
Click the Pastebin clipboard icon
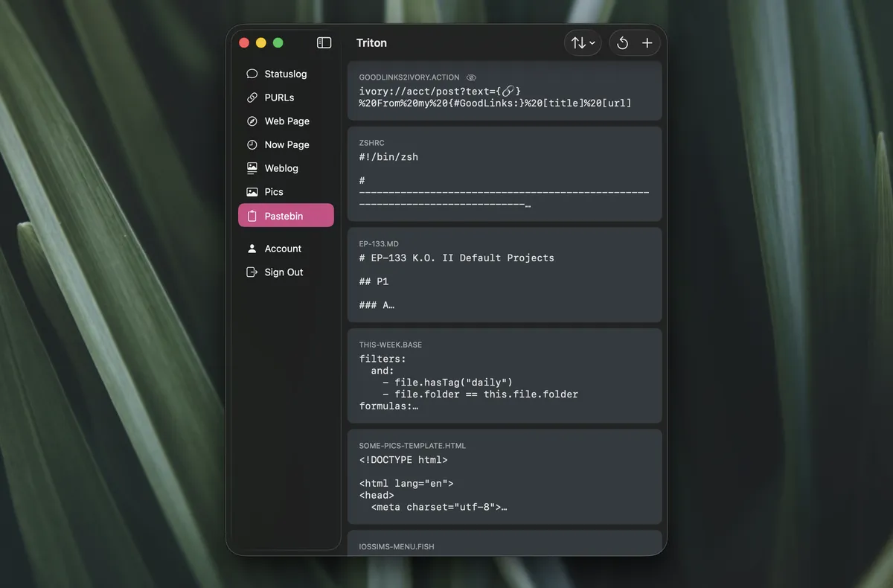(252, 216)
